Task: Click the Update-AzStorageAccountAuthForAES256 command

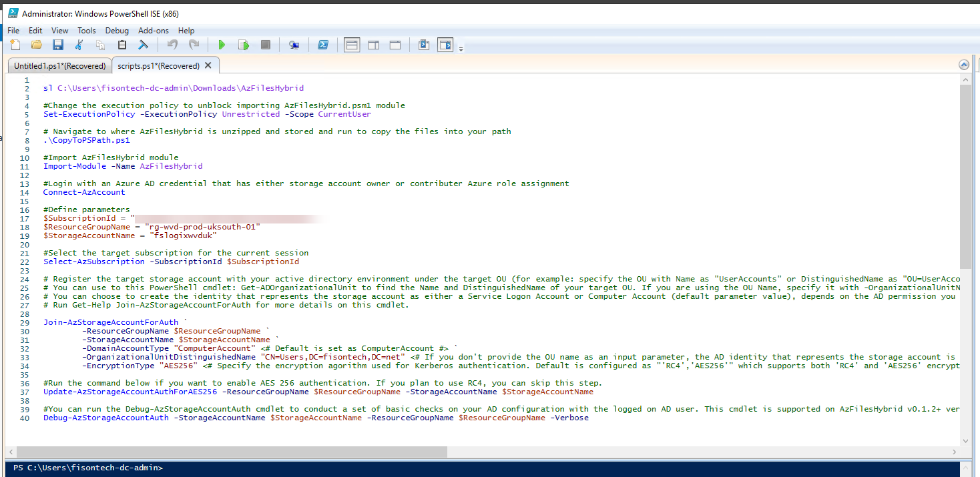Action: coord(130,392)
